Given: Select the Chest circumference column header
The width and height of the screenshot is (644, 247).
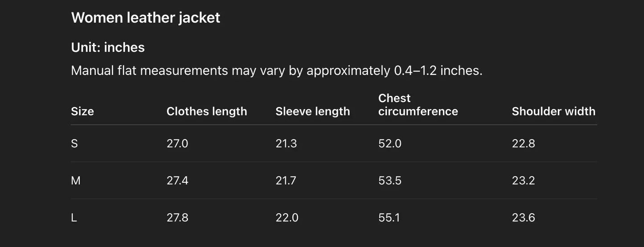Looking at the screenshot, I should 418,105.
